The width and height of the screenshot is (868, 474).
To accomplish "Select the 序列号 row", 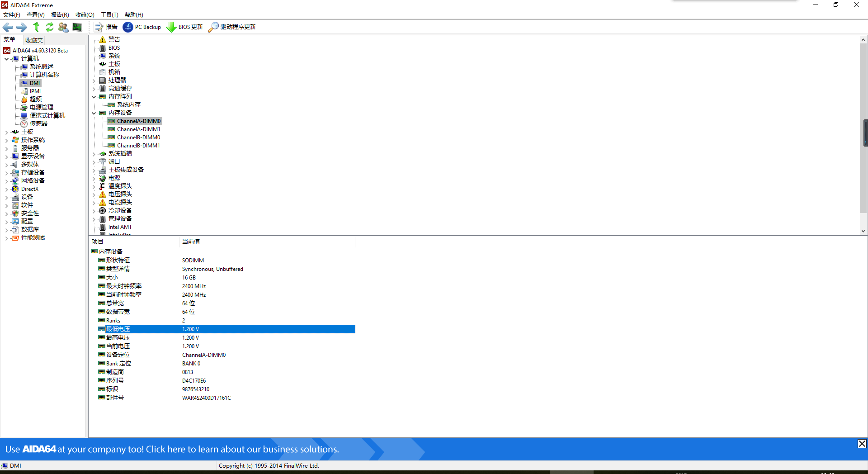I will [x=226, y=381].
